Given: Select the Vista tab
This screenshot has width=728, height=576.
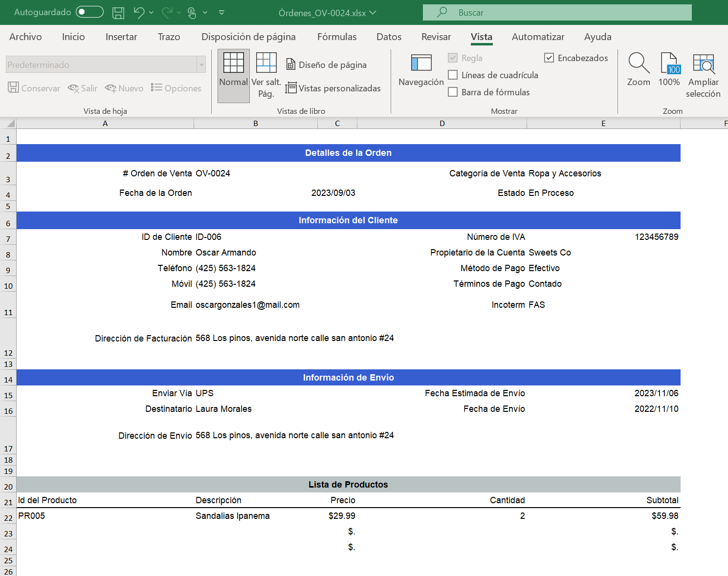Looking at the screenshot, I should pyautogui.click(x=482, y=37).
